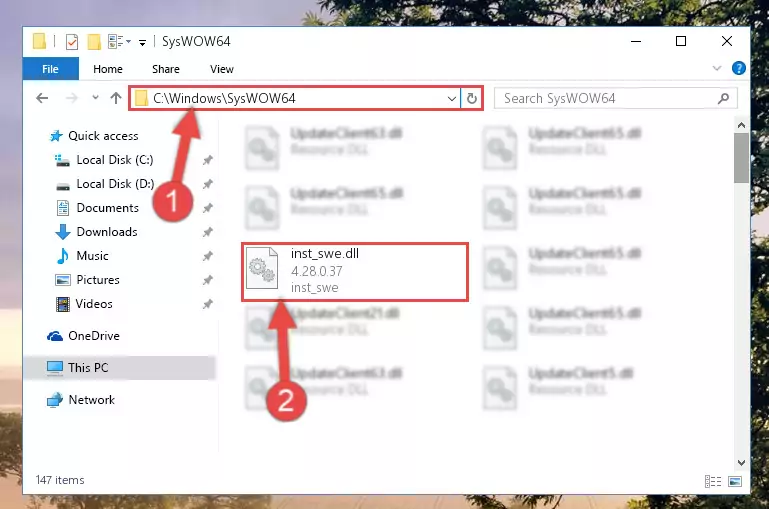The height and width of the screenshot is (509, 769).
Task: Open the Customize Quick Access Toolbar dropdown
Action: (142, 43)
